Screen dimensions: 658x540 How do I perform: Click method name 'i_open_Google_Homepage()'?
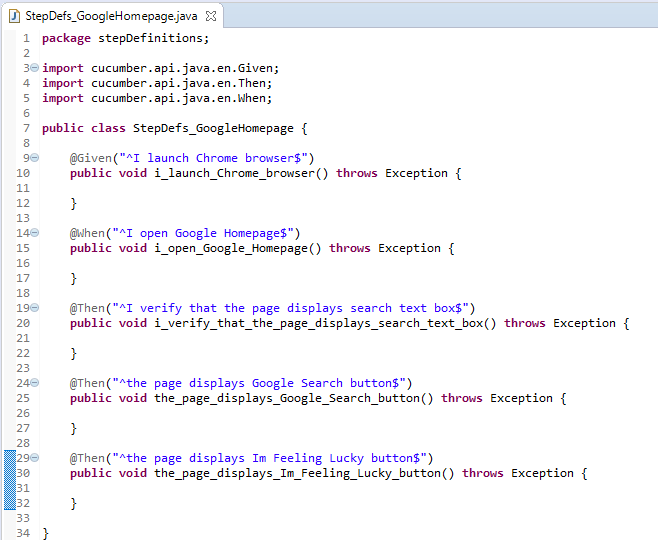(238, 248)
